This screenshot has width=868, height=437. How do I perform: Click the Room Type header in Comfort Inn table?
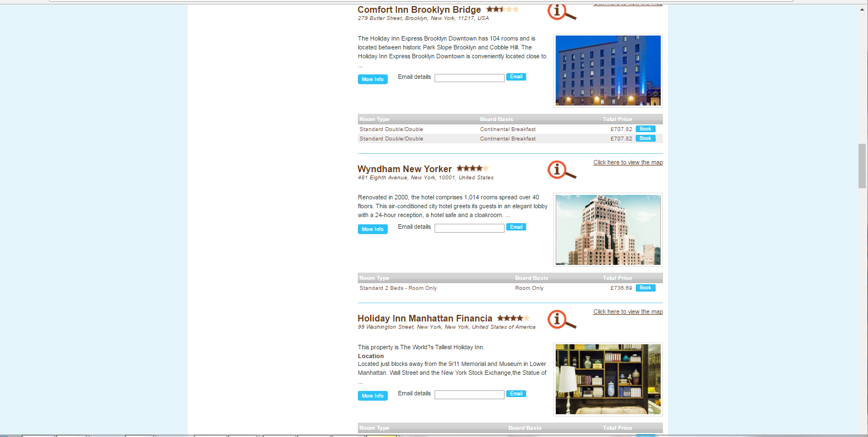point(375,119)
